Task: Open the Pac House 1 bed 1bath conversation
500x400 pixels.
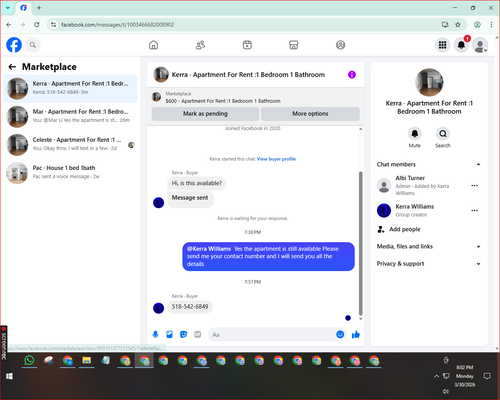Action: click(x=70, y=172)
